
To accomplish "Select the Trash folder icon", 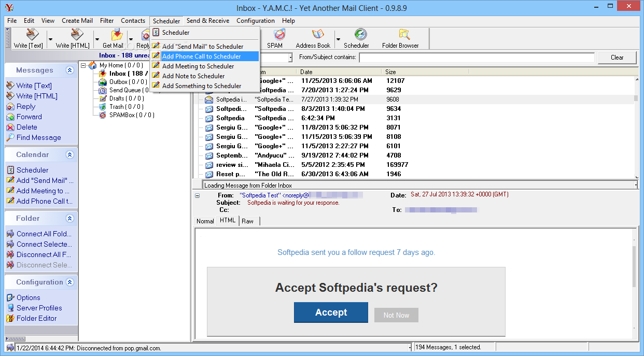I will pyautogui.click(x=103, y=107).
